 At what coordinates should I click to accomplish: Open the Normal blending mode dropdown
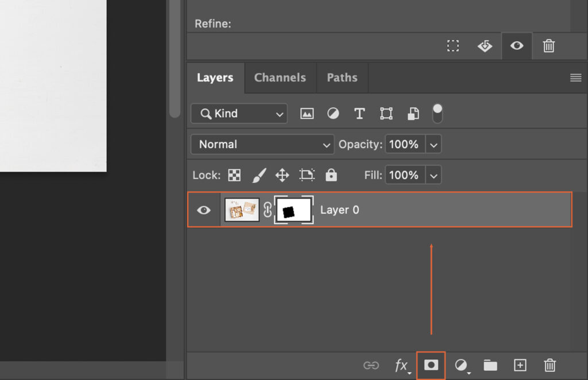coord(262,144)
